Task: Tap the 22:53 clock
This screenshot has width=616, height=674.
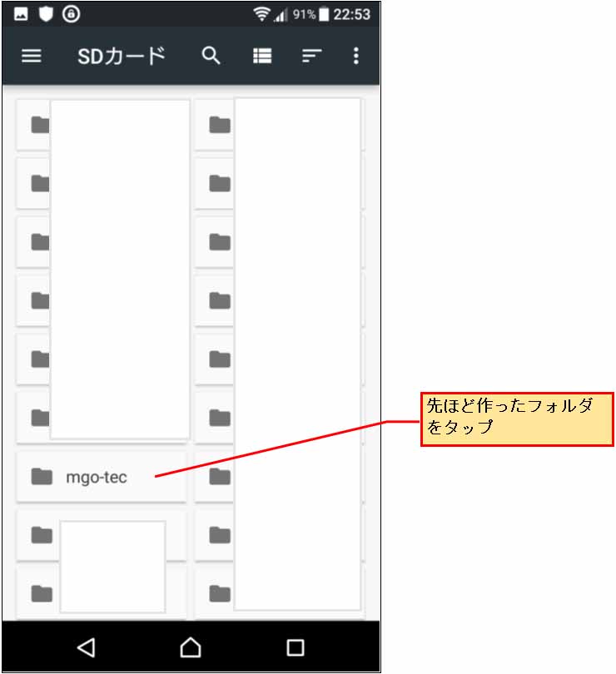Action: [x=352, y=15]
